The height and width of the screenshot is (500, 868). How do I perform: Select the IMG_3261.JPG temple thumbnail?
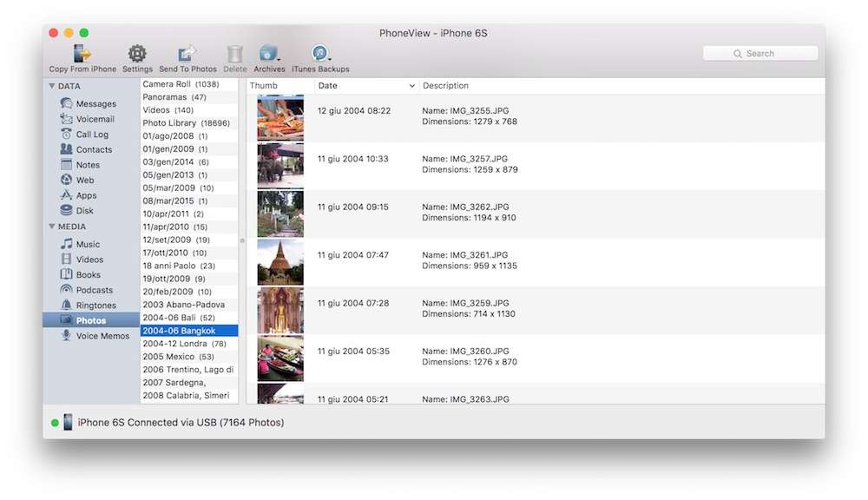pos(280,262)
